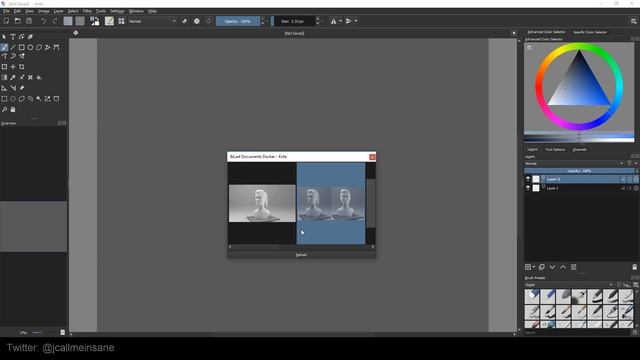Open the layer filter funnel menu

click(629, 163)
